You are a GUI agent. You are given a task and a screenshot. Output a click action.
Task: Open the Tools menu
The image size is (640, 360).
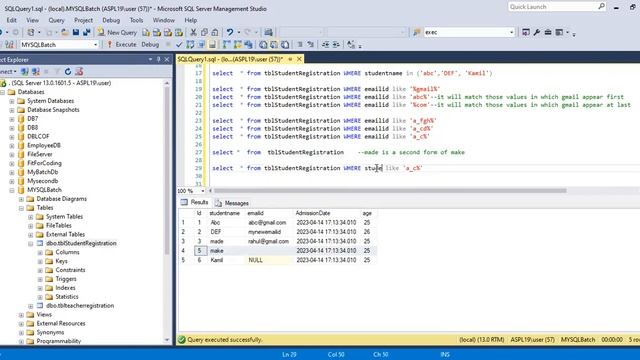pos(136,20)
